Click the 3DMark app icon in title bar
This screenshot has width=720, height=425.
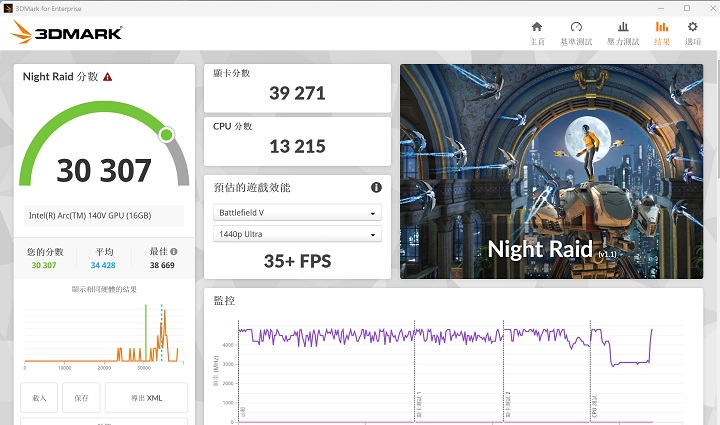coord(8,8)
